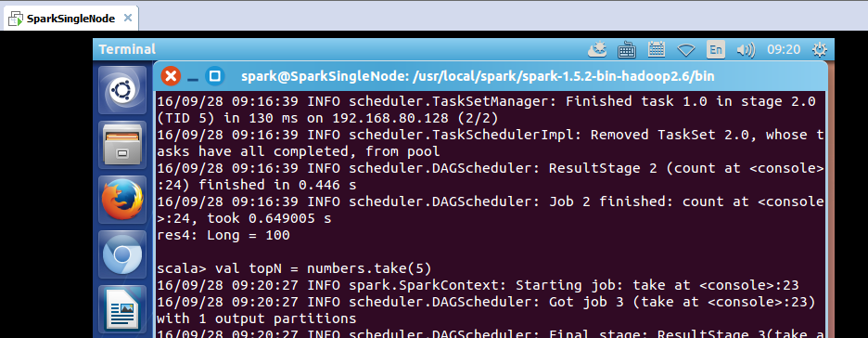Open the keyboard indicator menu
868x338 pixels.
627,50
